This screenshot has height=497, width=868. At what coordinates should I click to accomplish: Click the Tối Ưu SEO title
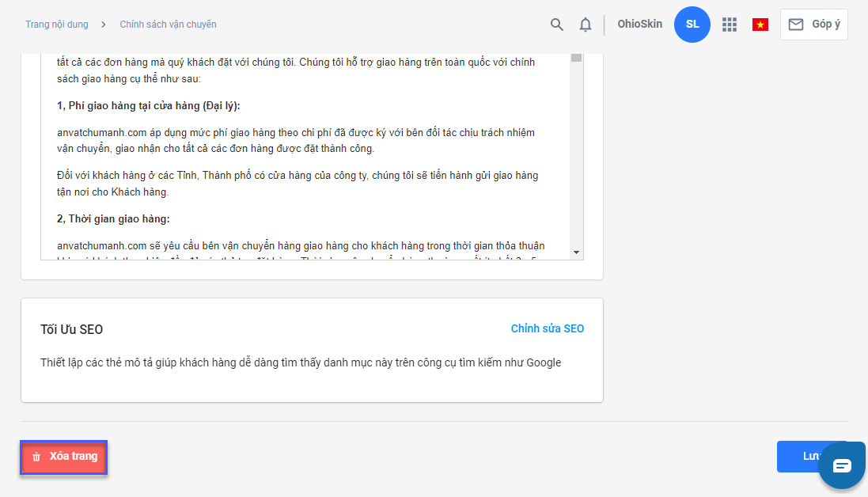click(x=71, y=330)
